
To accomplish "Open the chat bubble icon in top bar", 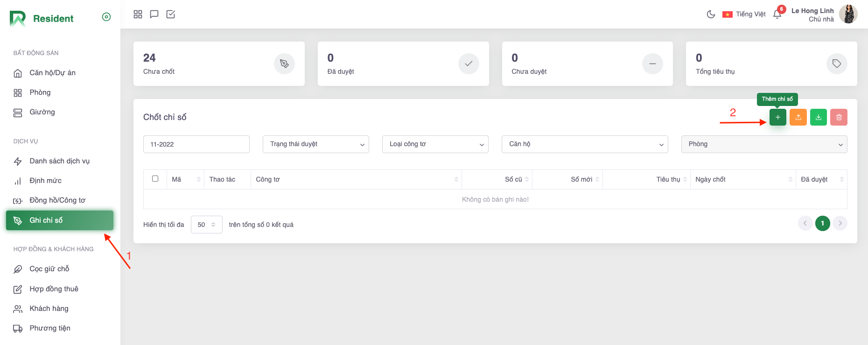I will pyautogui.click(x=154, y=14).
